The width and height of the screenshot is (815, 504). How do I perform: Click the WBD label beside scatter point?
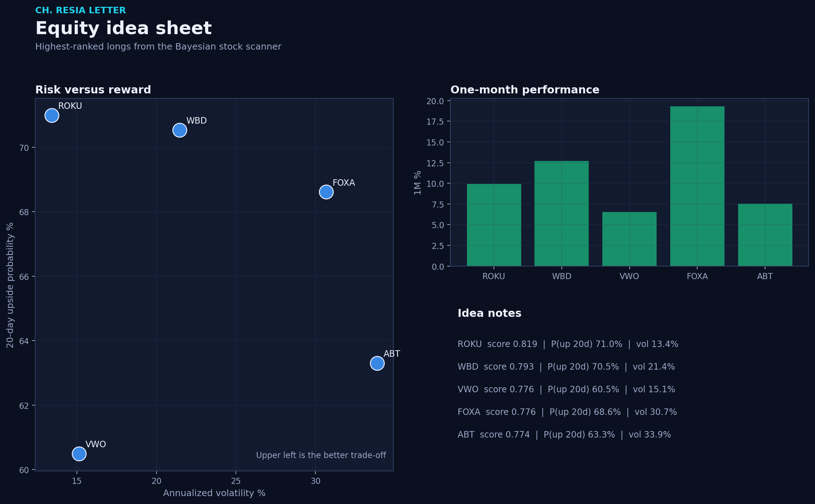click(x=196, y=121)
